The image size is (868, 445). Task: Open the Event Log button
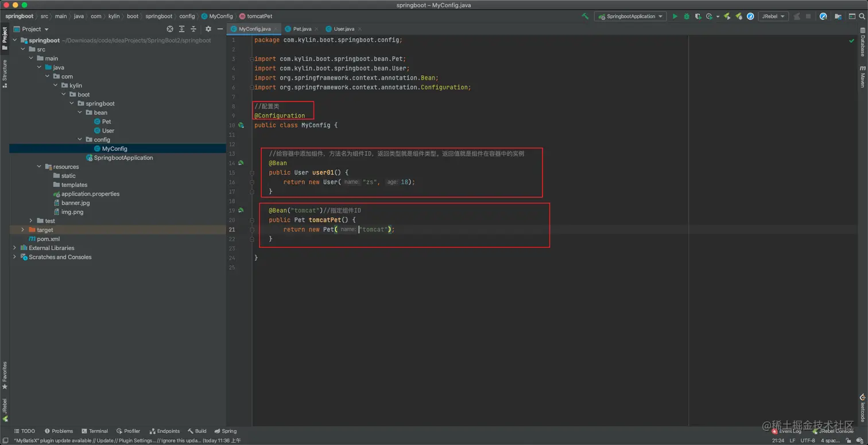(x=787, y=431)
